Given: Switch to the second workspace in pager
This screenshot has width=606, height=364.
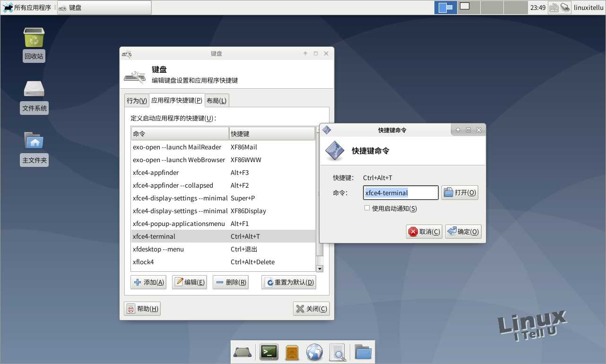Looking at the screenshot, I should tap(469, 8).
